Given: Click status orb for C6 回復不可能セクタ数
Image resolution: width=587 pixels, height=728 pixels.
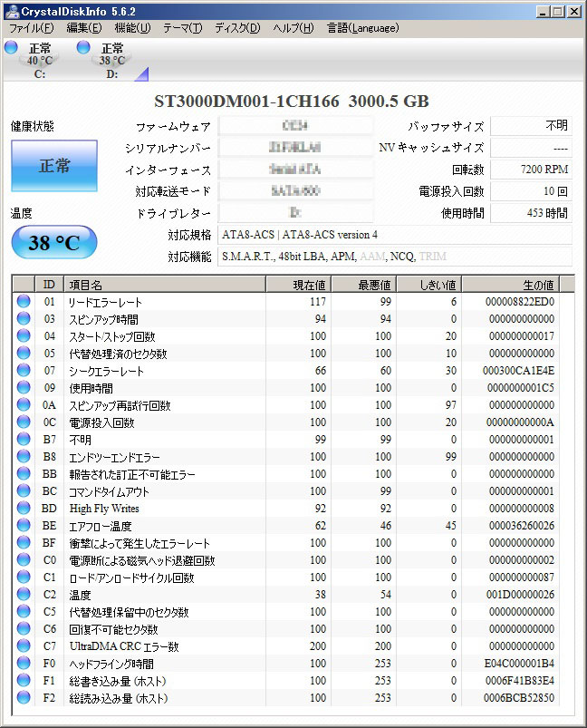Looking at the screenshot, I should pos(24,628).
